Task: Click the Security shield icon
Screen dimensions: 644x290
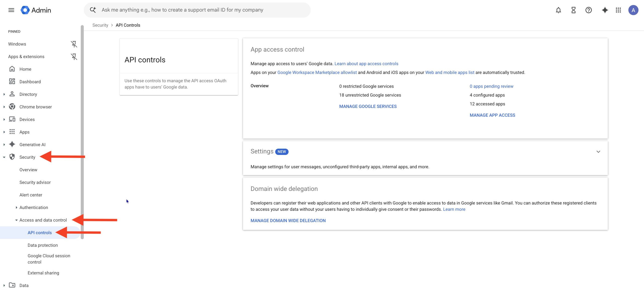Action: 12,157
